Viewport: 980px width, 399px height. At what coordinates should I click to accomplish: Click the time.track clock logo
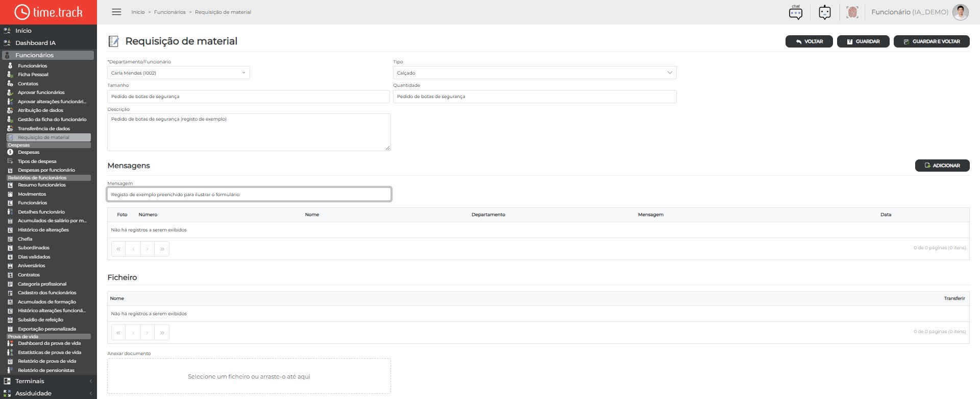click(x=22, y=12)
